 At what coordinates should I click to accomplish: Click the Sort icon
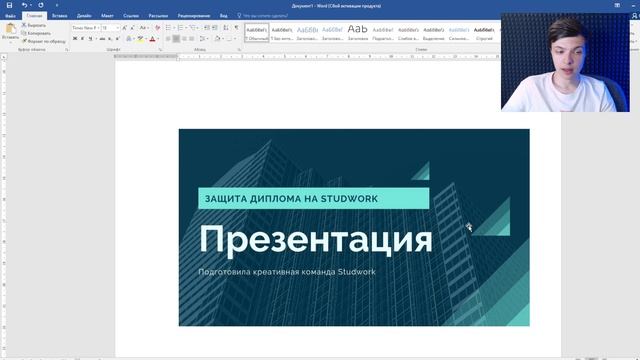[x=226, y=28]
